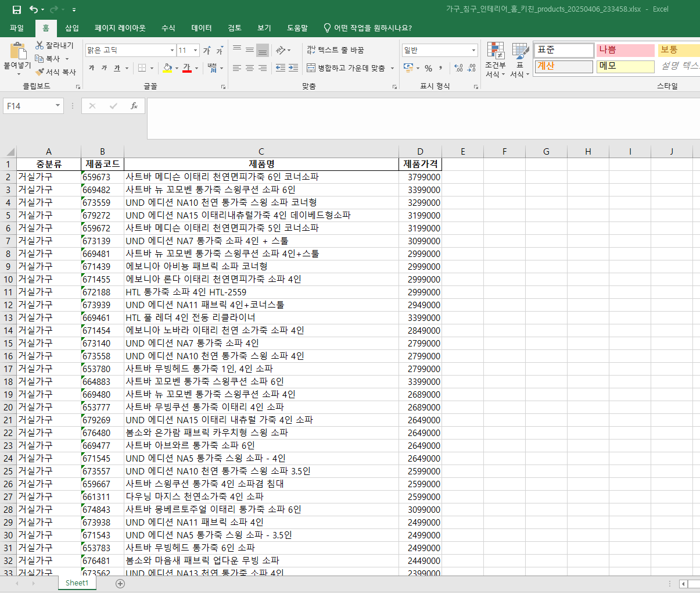Click the Cut (잘라내기) scissors icon
Image resolution: width=700 pixels, height=593 pixels.
pyautogui.click(x=40, y=45)
